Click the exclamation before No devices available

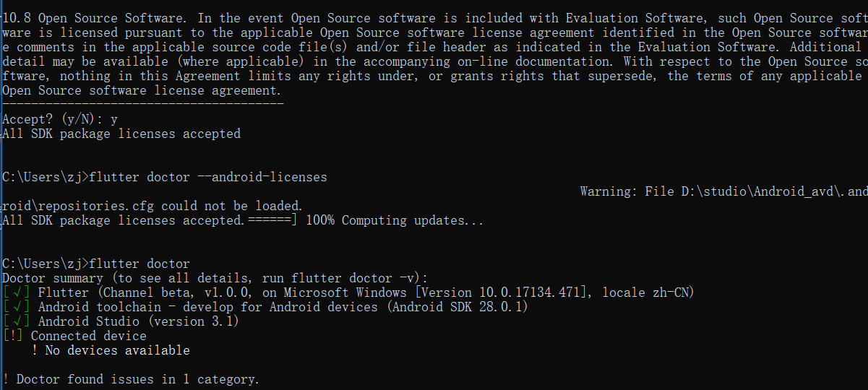tap(35, 350)
